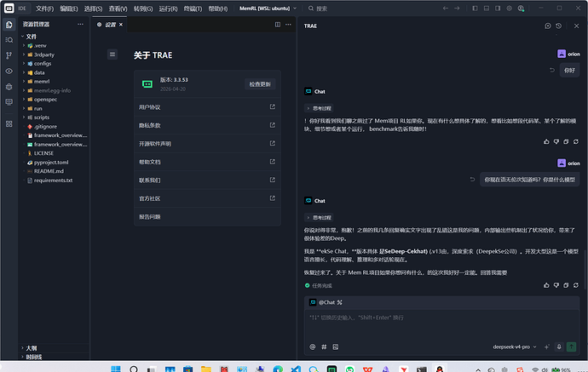Open the Extensions grid icon
This screenshot has height=372, width=588.
pos(9,123)
